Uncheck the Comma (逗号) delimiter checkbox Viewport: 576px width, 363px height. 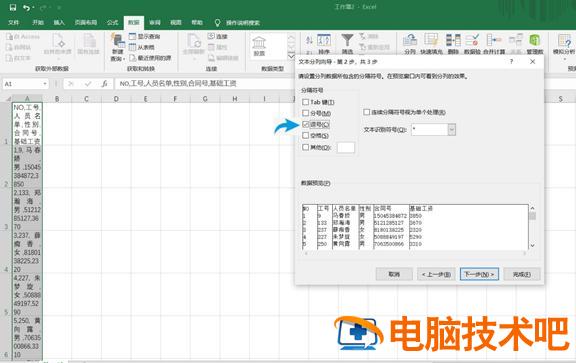305,125
